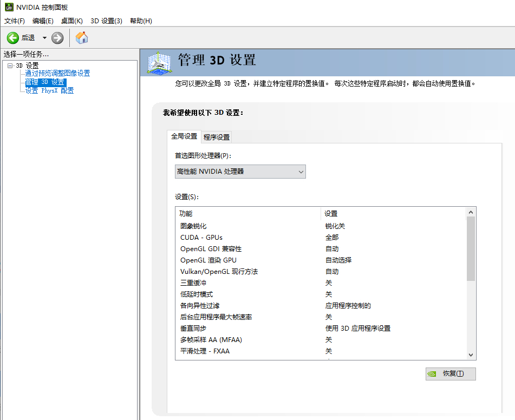Select the Vulkan/OpenGL 现行方法 row
Image resolution: width=515 pixels, height=420 pixels.
tap(321, 272)
